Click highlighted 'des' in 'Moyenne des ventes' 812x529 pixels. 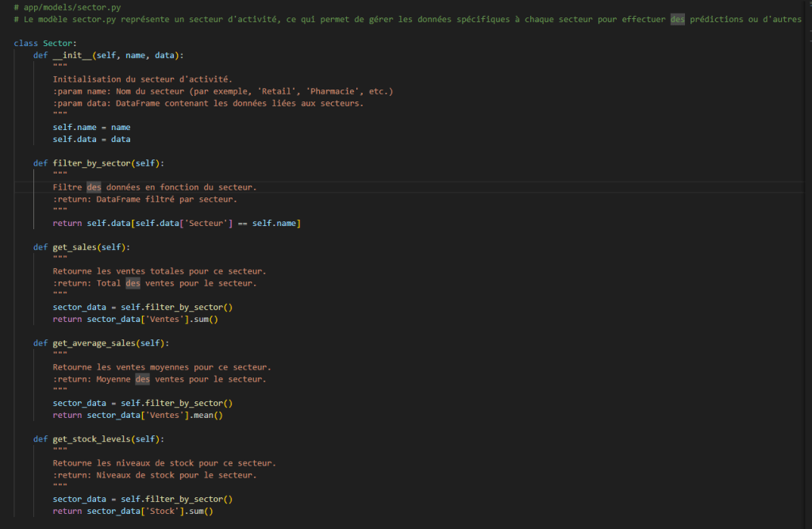click(x=142, y=379)
